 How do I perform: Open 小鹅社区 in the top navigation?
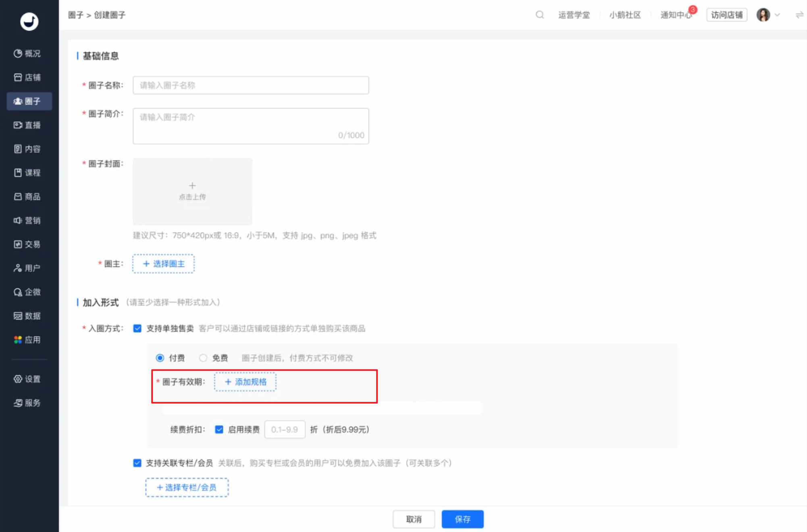click(625, 15)
